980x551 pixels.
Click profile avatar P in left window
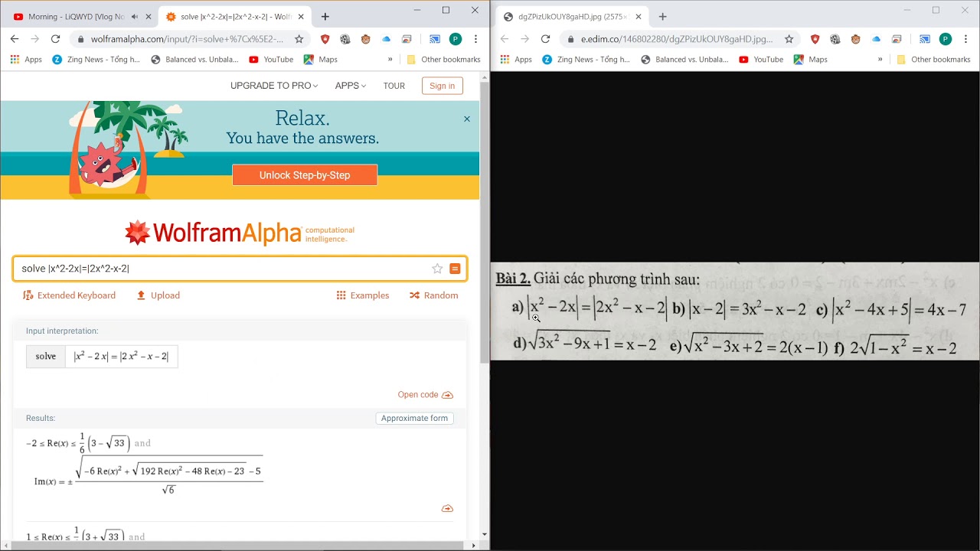456,39
